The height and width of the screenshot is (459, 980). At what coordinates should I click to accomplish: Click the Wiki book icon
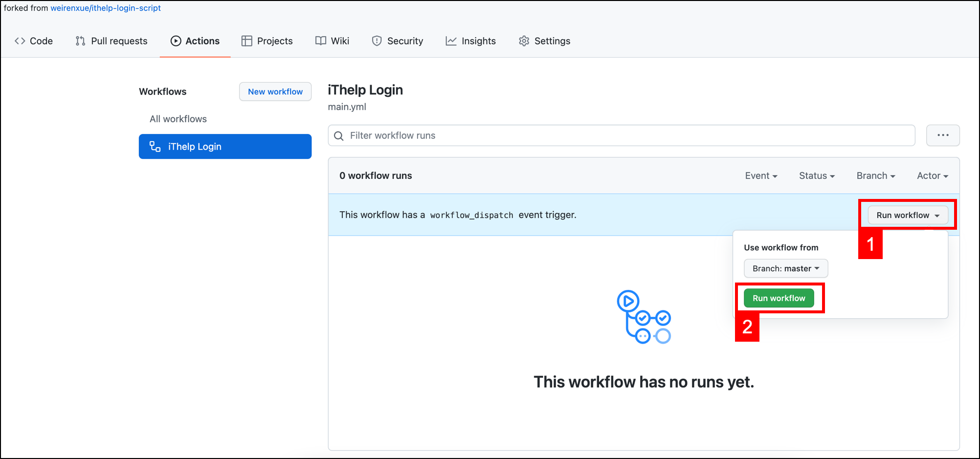pos(320,41)
